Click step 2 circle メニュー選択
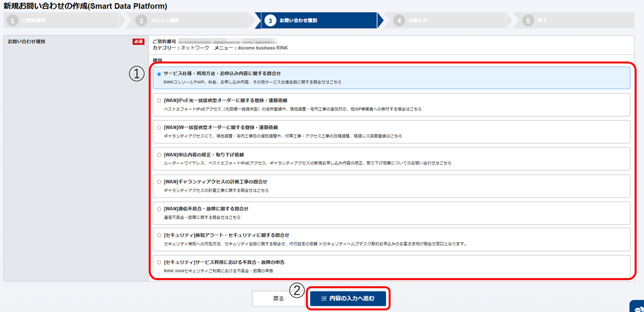The height and width of the screenshot is (312, 644). (x=142, y=21)
